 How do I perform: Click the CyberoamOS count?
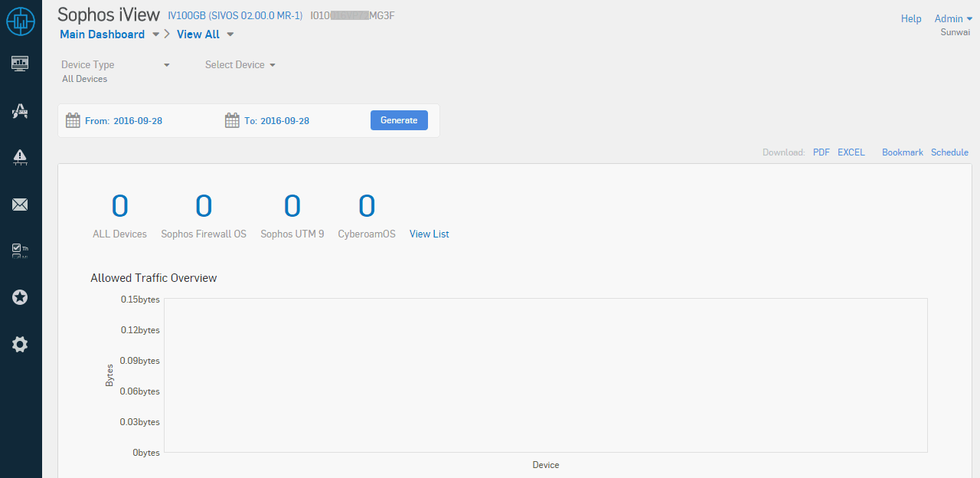(367, 206)
